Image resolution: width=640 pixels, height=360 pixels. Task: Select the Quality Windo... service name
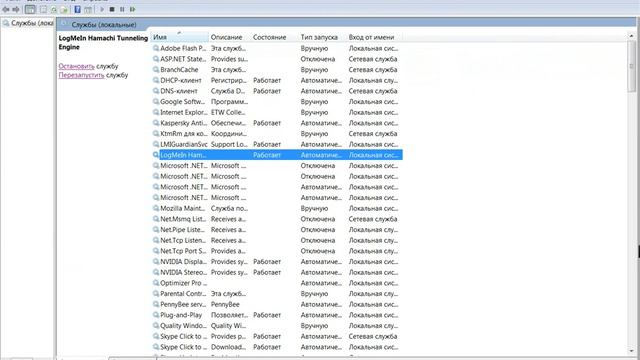(183, 326)
